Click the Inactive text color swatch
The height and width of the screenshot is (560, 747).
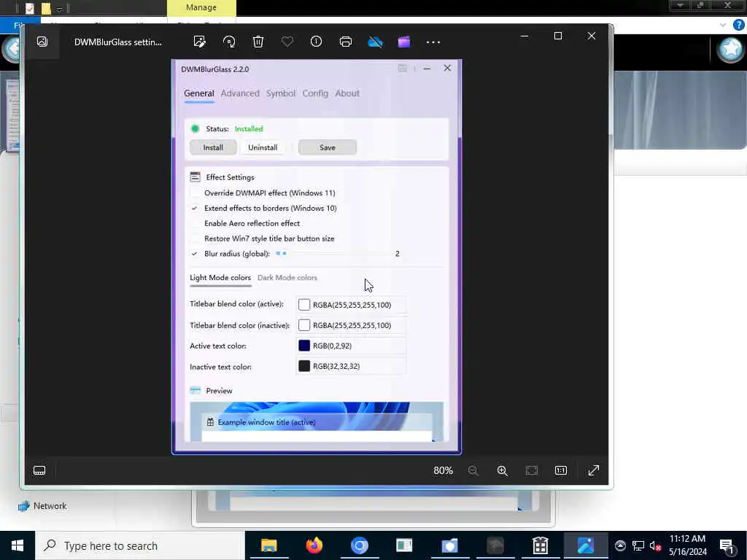[x=304, y=366]
